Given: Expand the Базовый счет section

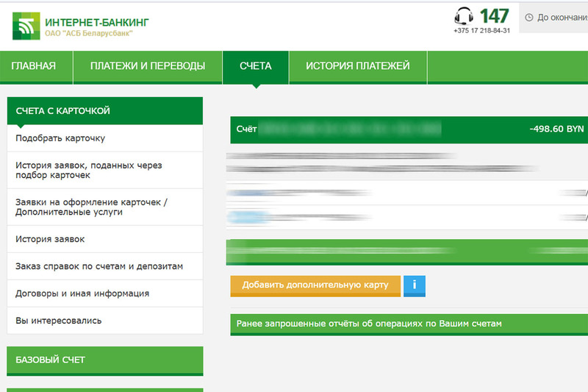Looking at the screenshot, I should tap(104, 360).
